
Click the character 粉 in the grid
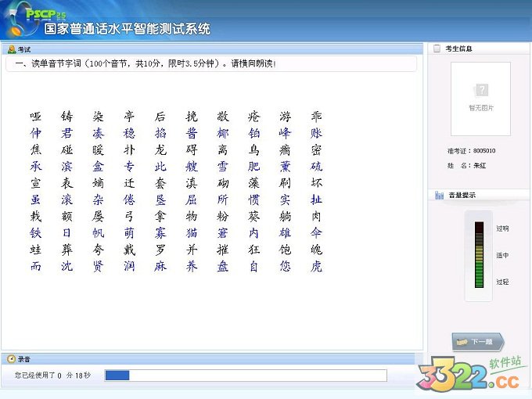tap(222, 216)
